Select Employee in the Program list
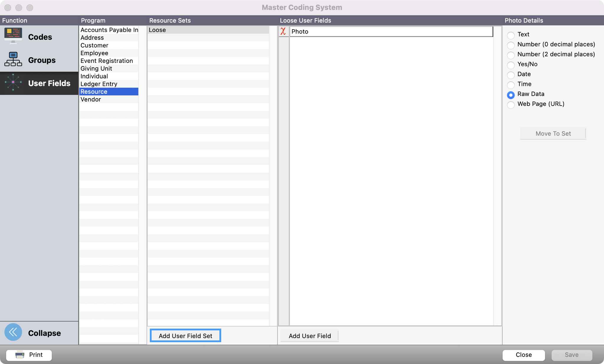The height and width of the screenshot is (364, 604). 94,53
